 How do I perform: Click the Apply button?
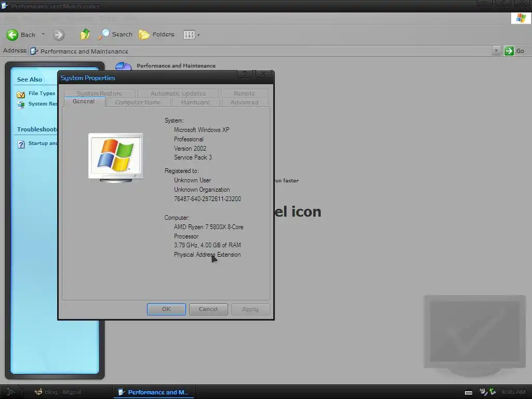[250, 309]
